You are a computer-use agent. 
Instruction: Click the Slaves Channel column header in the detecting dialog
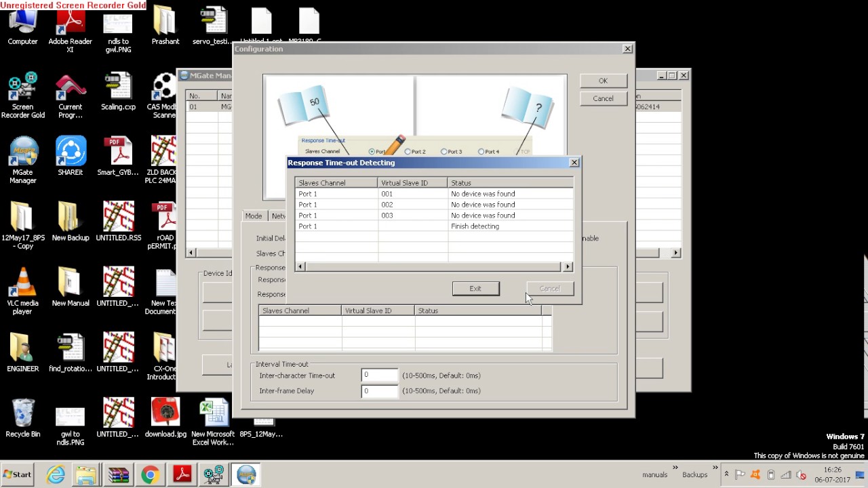click(336, 183)
